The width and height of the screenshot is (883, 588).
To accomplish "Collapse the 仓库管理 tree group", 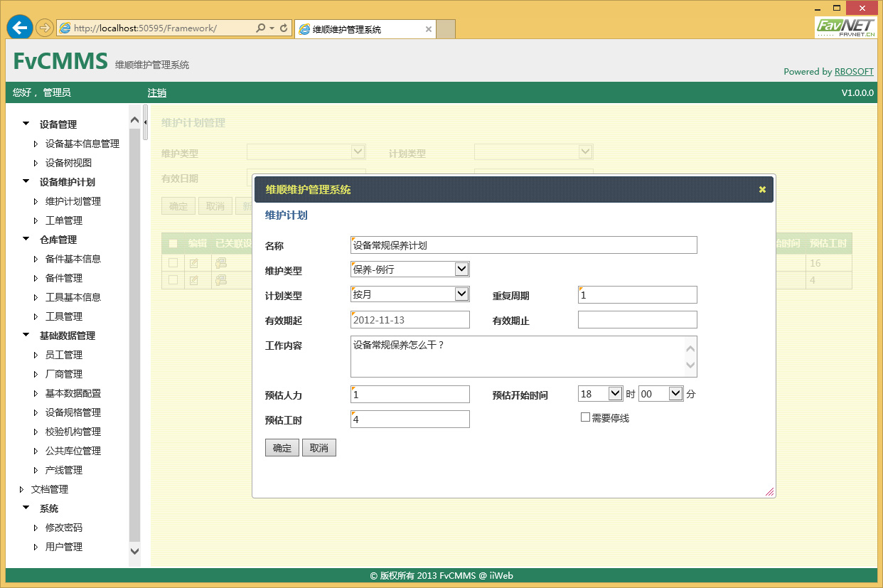I will (x=26, y=239).
